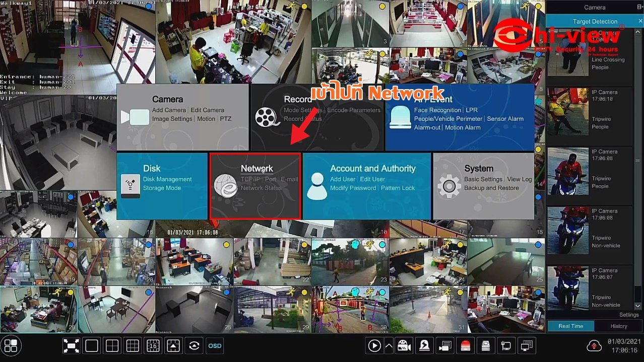Select the four-window split layout
The width and height of the screenshot is (644, 362).
pos(112,346)
